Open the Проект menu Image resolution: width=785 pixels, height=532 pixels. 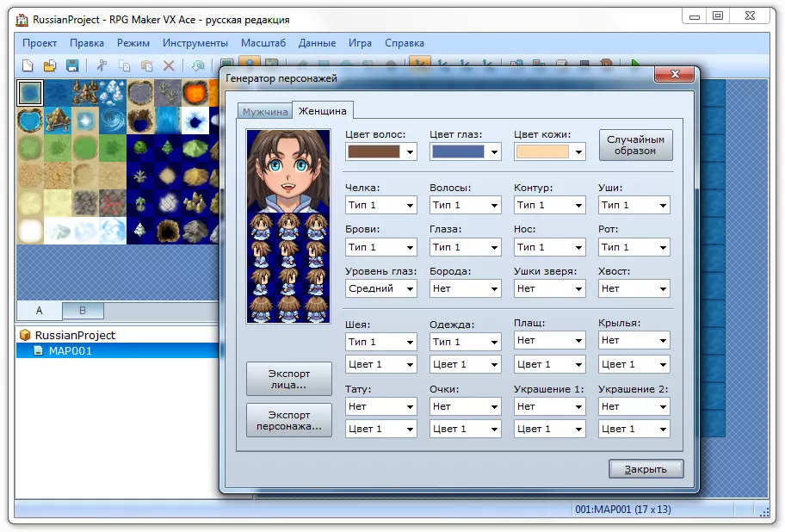(40, 43)
